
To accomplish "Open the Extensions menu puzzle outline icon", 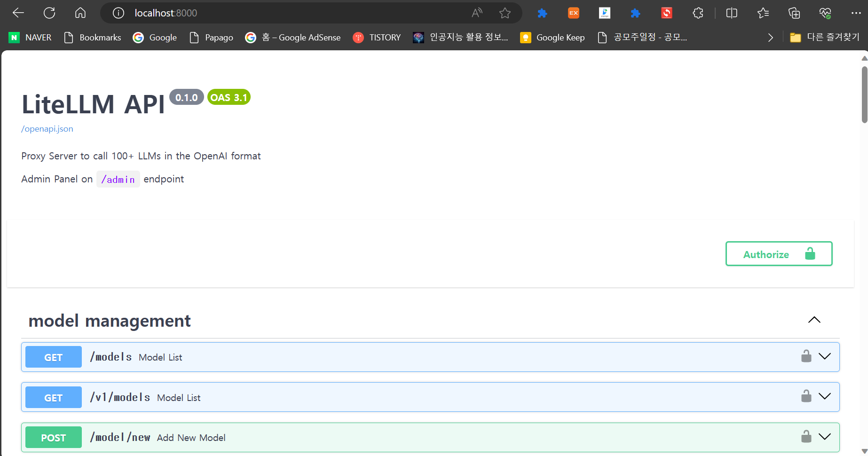I will pyautogui.click(x=698, y=13).
